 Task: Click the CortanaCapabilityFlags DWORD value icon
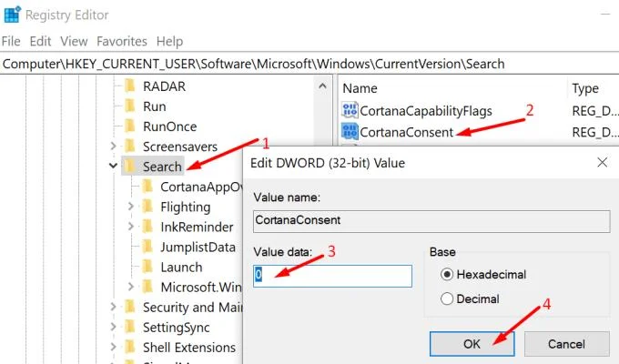pos(350,110)
